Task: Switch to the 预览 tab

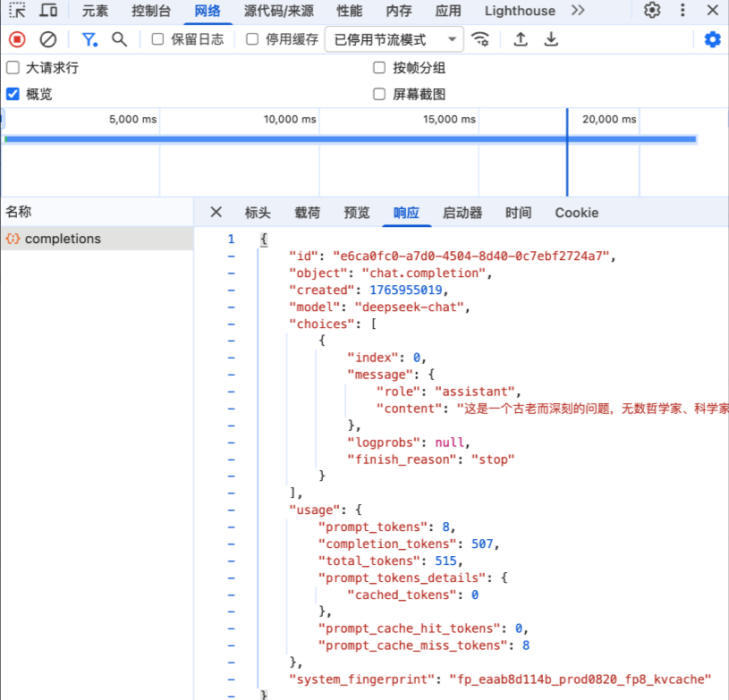Action: click(356, 213)
